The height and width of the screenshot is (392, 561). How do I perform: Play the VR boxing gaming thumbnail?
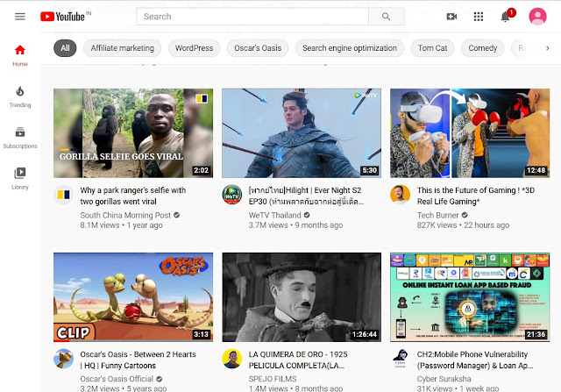pyautogui.click(x=470, y=133)
